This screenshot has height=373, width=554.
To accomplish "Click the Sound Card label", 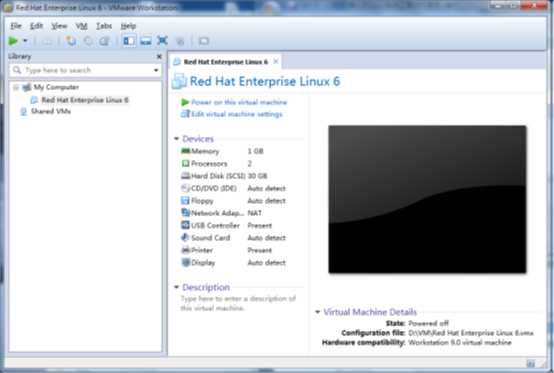I will (211, 238).
